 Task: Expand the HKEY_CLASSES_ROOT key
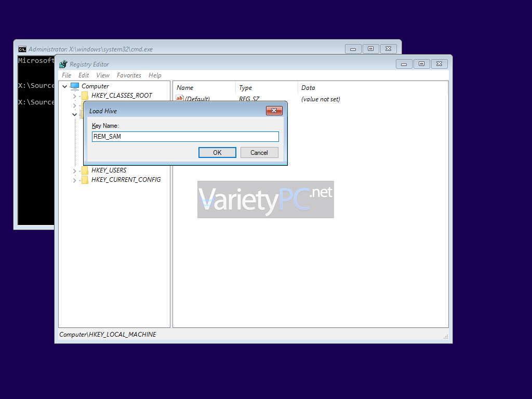pyautogui.click(x=75, y=96)
